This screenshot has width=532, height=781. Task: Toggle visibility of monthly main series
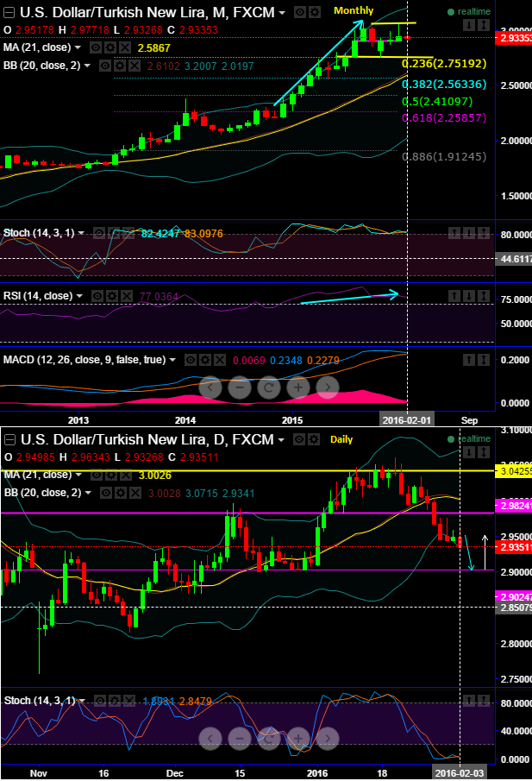(x=300, y=12)
